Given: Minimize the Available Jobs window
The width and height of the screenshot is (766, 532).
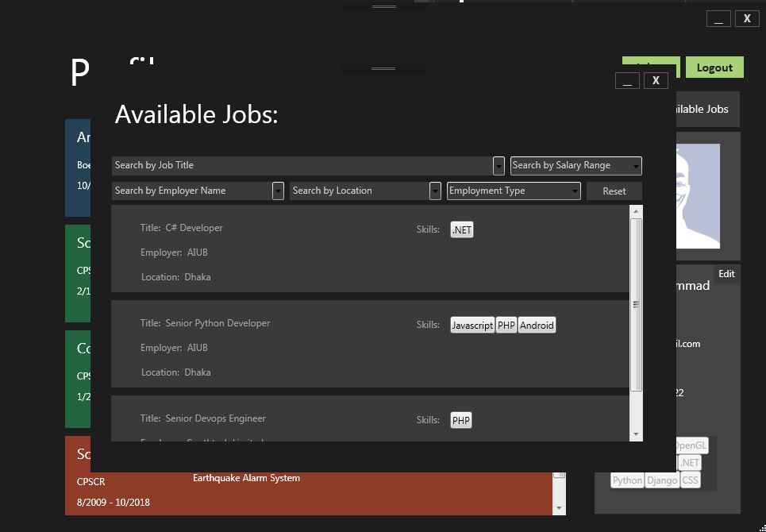Looking at the screenshot, I should point(627,81).
